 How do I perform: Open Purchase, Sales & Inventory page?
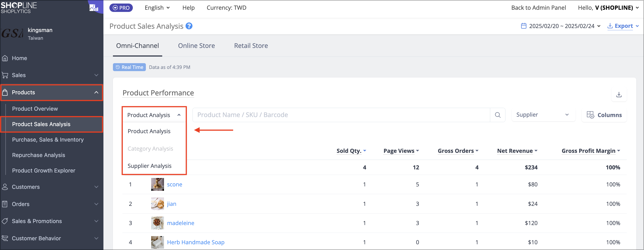[x=48, y=140]
